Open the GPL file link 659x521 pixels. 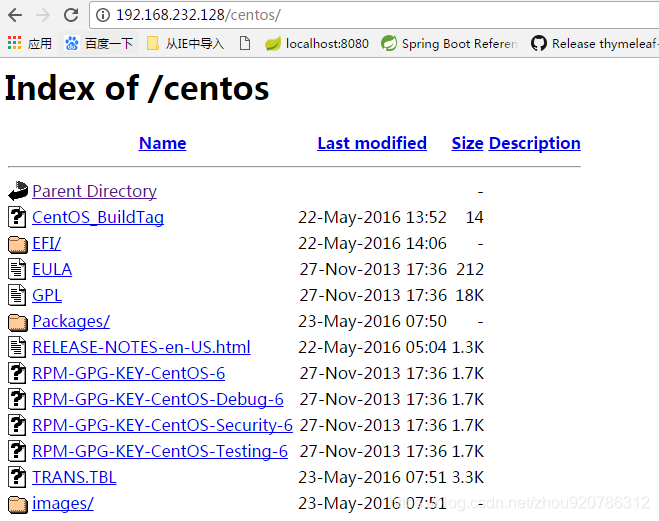coord(47,296)
